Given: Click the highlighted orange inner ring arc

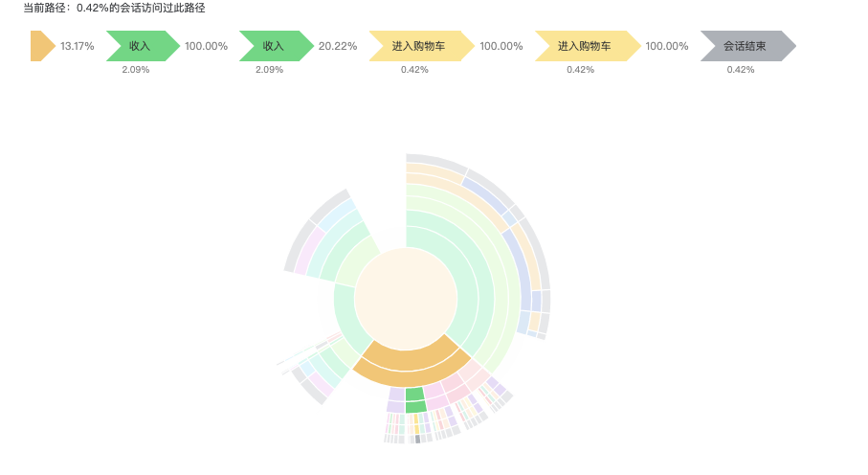Looking at the screenshot, I should tap(410, 362).
